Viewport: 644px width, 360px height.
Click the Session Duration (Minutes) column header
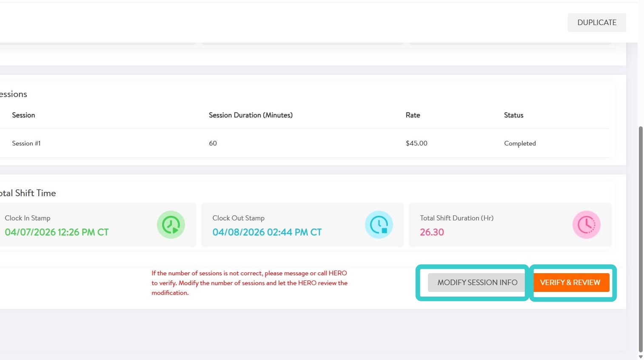pos(251,115)
